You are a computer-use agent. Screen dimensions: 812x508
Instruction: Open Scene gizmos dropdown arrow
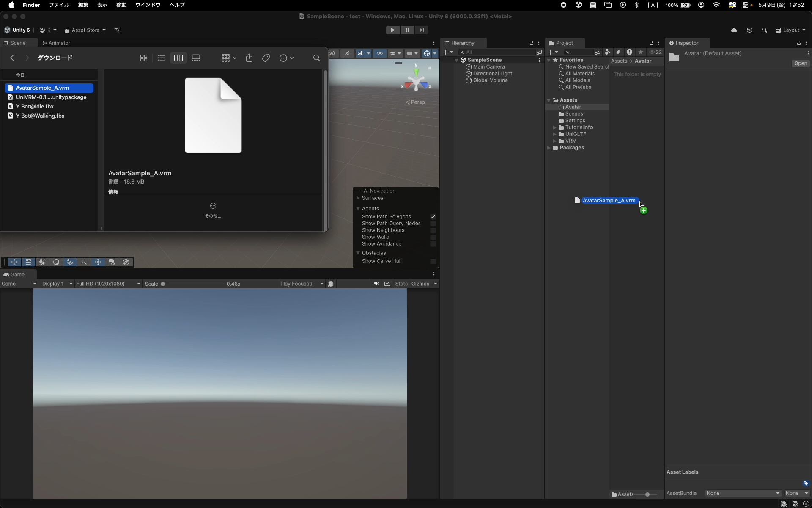coord(435,53)
